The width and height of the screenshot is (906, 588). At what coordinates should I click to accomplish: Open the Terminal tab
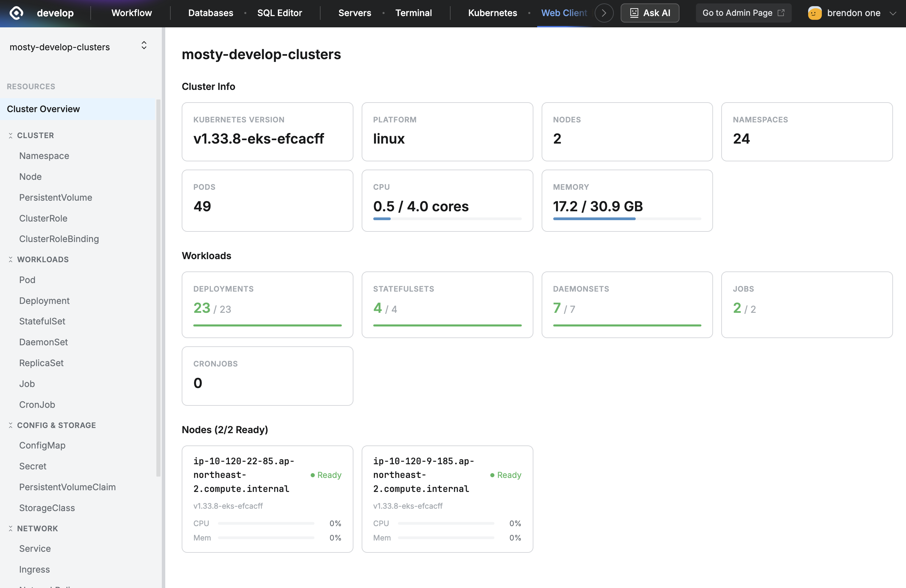(413, 13)
